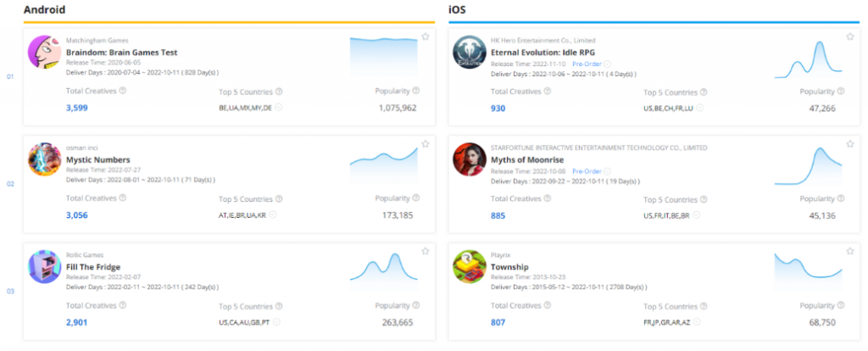The width and height of the screenshot is (868, 351).
Task: Open Fill The Fridge title link
Action: pyautogui.click(x=93, y=267)
